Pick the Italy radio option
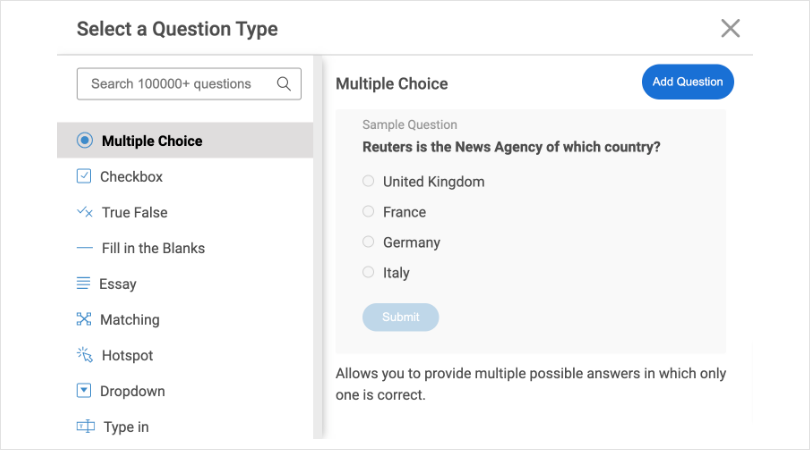 point(368,272)
